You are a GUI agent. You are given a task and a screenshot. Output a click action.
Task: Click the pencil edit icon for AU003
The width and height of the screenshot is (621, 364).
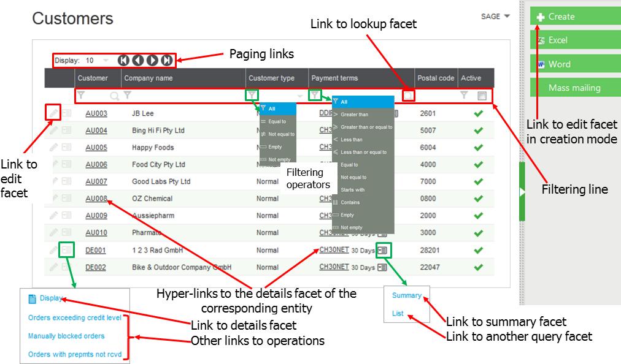(x=54, y=113)
